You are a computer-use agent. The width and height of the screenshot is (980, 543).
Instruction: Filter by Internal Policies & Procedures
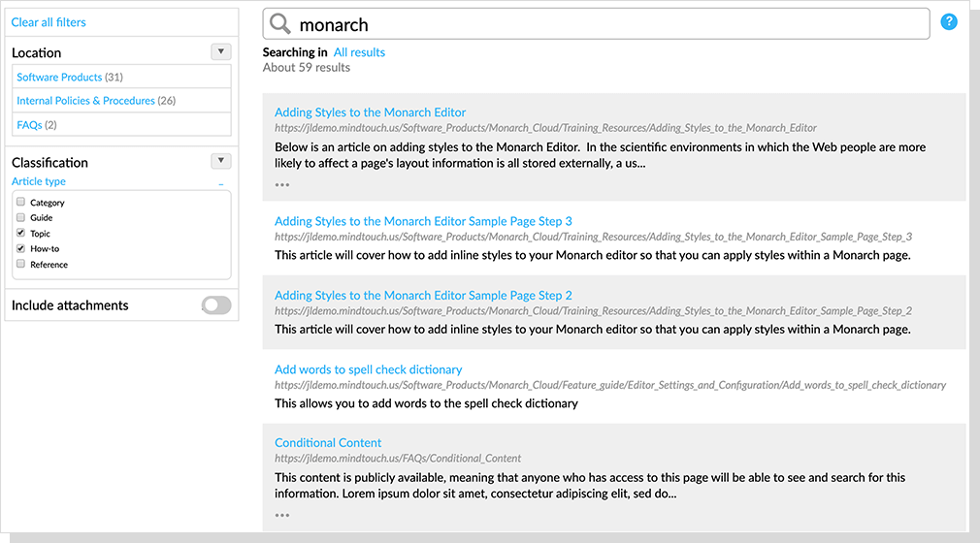pos(85,101)
